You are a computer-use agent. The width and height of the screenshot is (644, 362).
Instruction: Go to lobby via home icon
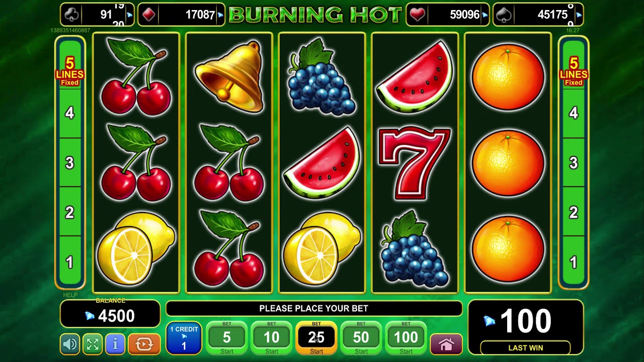tap(446, 344)
